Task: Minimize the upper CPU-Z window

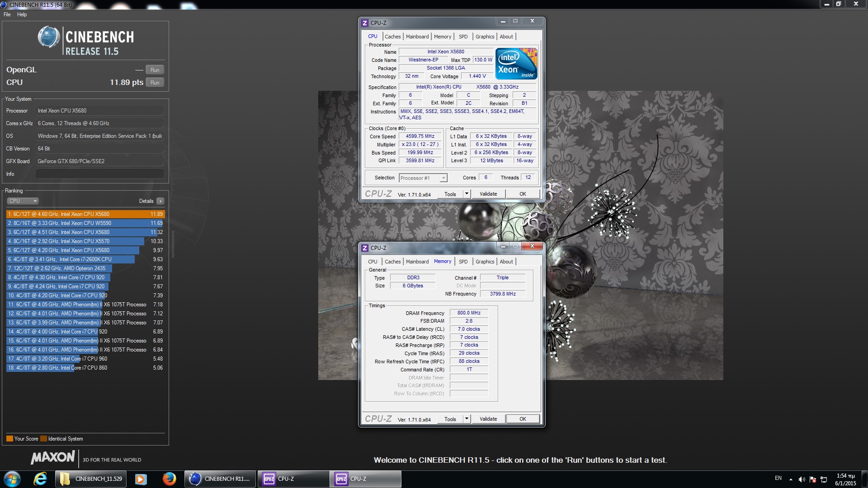Action: coord(503,21)
